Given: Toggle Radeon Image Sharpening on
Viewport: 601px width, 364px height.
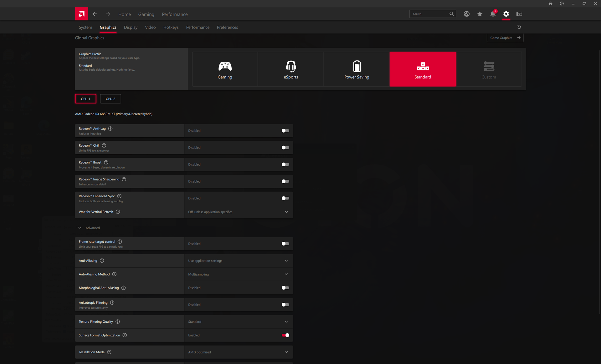Looking at the screenshot, I should click(x=285, y=181).
